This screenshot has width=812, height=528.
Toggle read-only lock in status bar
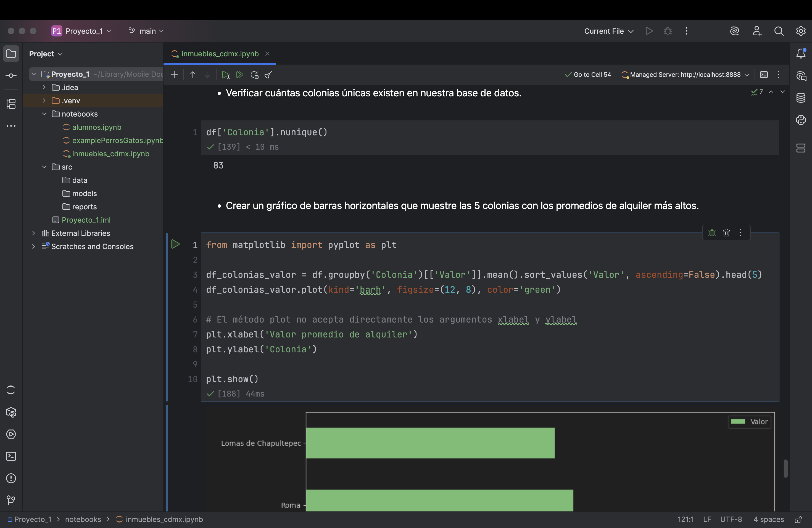798,519
